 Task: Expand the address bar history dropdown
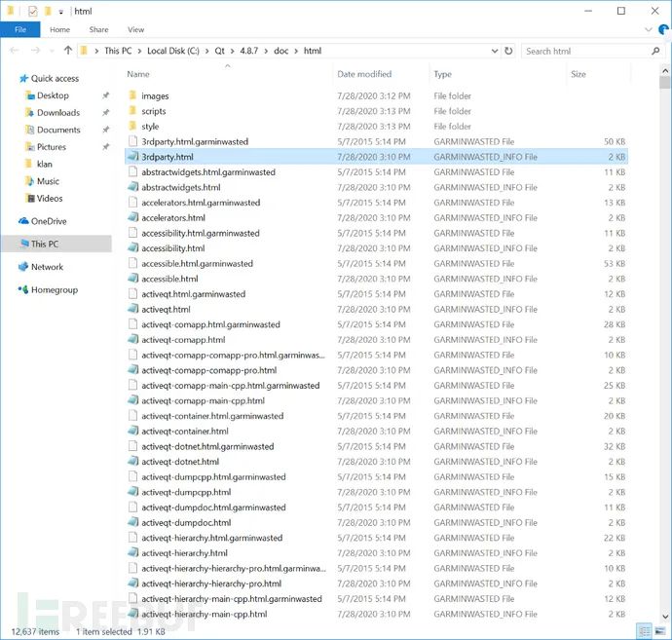494,51
